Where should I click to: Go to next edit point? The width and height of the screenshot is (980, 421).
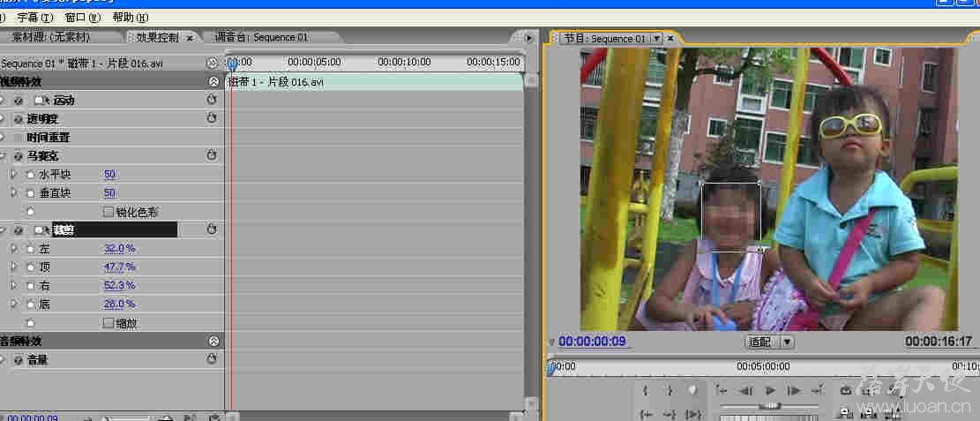click(818, 390)
